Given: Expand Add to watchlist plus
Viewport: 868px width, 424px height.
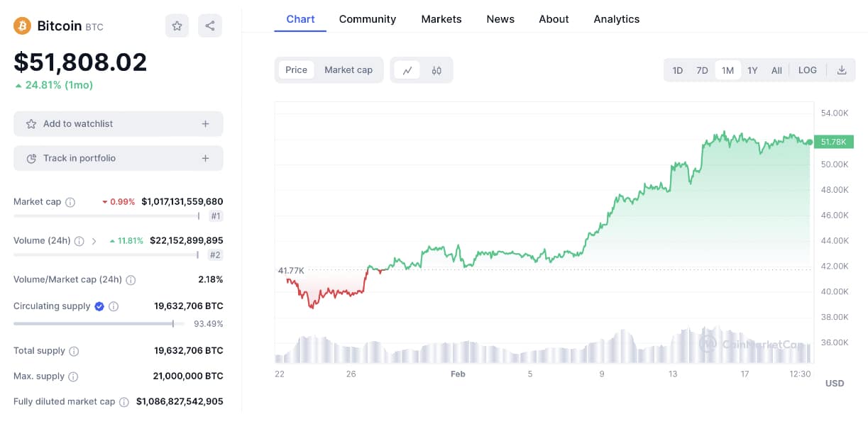Looking at the screenshot, I should [205, 124].
